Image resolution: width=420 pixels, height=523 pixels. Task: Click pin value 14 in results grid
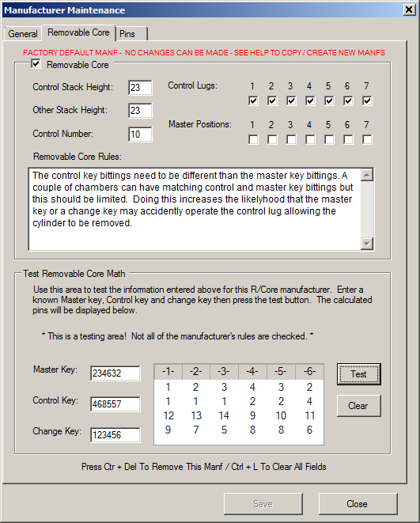coord(224,415)
